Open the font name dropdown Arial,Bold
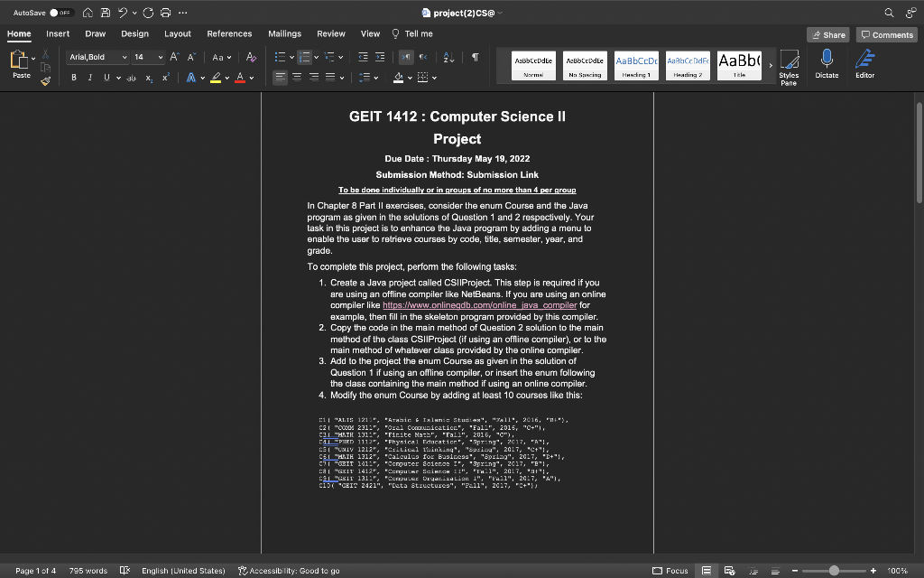Image resolution: width=924 pixels, height=578 pixels. click(124, 57)
